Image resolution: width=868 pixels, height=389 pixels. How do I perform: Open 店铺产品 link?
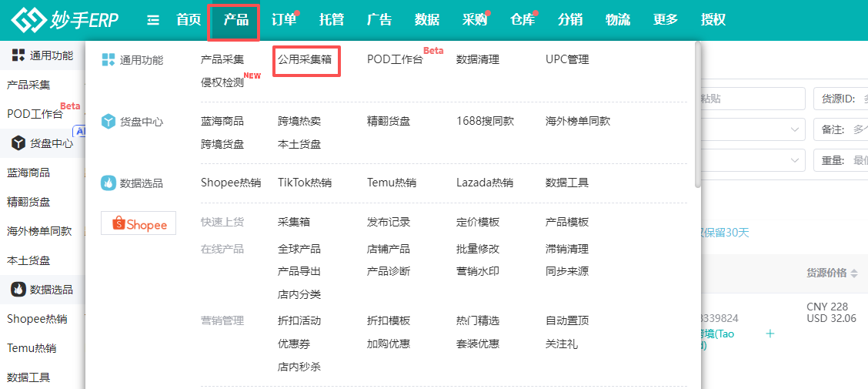389,249
